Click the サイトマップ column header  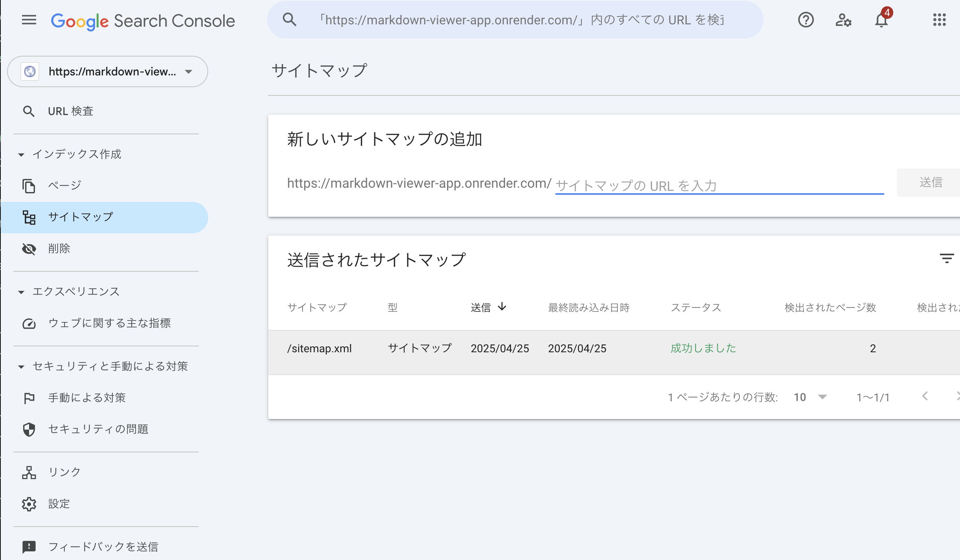pos(317,307)
